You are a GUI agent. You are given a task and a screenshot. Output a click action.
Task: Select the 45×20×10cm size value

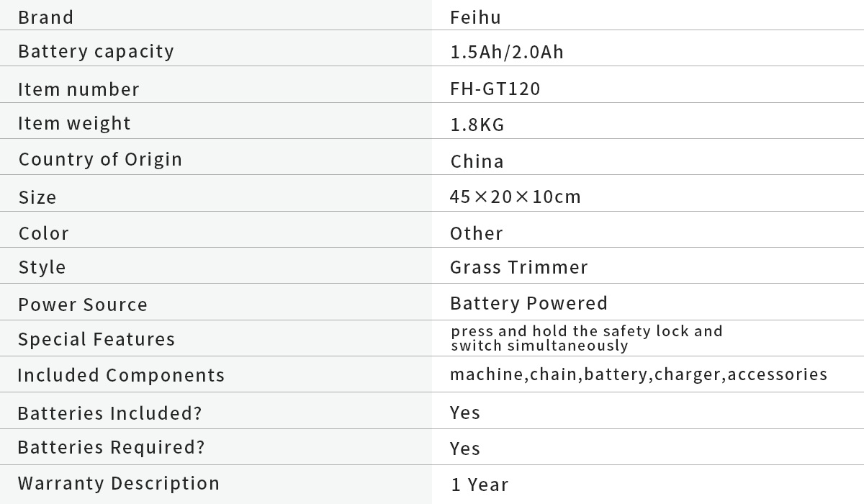click(x=515, y=197)
